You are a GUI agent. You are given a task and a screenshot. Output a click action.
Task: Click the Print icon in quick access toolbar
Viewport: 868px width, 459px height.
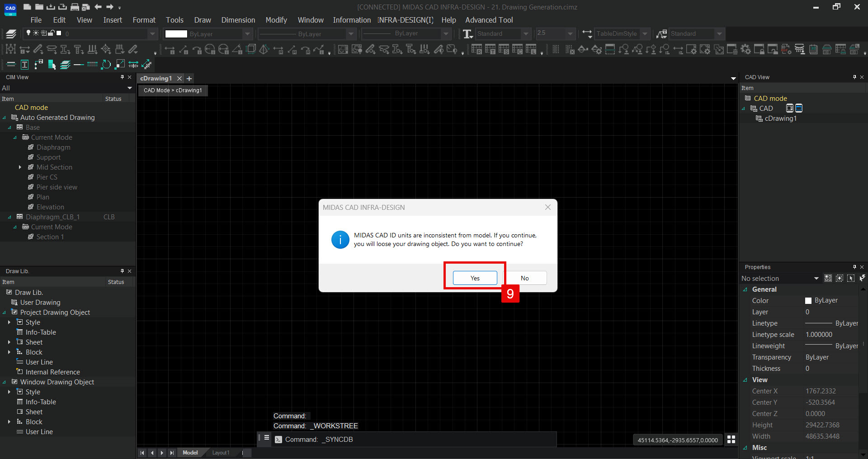tap(75, 7)
